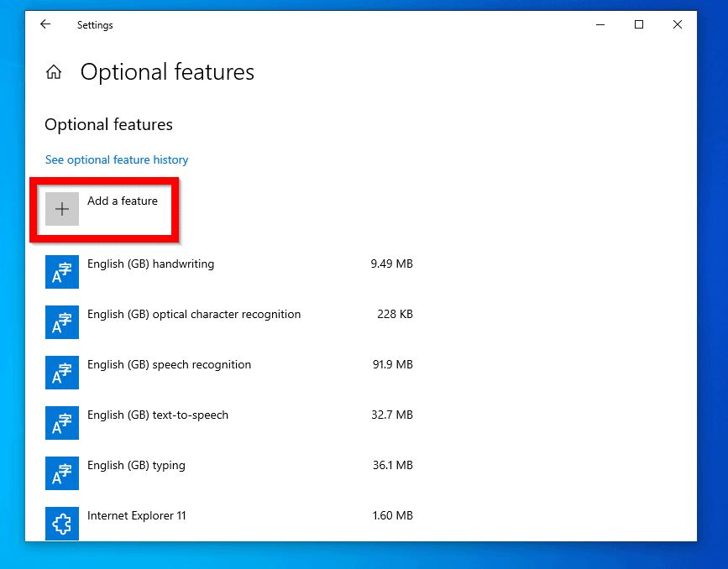Image resolution: width=728 pixels, height=569 pixels.
Task: Click the English (GB) text-to-speech language icon
Action: [61, 423]
